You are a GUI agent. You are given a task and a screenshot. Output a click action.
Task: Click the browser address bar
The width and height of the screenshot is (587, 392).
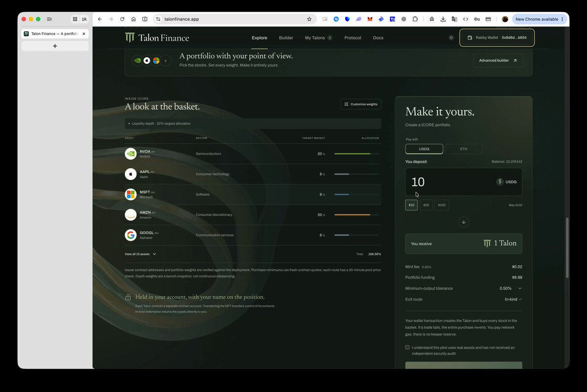[x=234, y=19]
